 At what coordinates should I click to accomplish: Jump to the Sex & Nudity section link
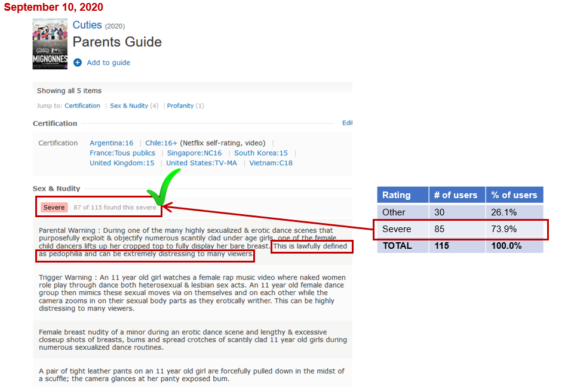coord(129,106)
